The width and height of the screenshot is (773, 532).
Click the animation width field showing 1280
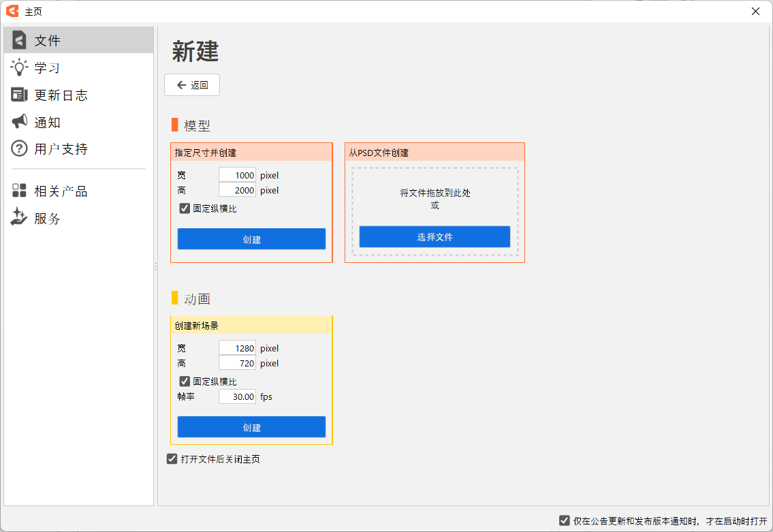pyautogui.click(x=237, y=348)
